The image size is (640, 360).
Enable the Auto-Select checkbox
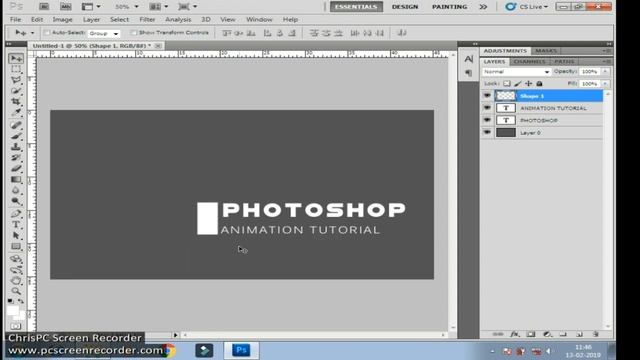point(47,33)
